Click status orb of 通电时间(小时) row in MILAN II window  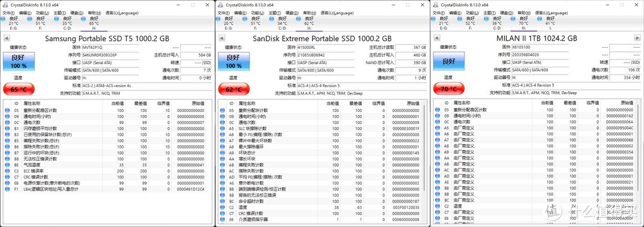(x=438, y=116)
